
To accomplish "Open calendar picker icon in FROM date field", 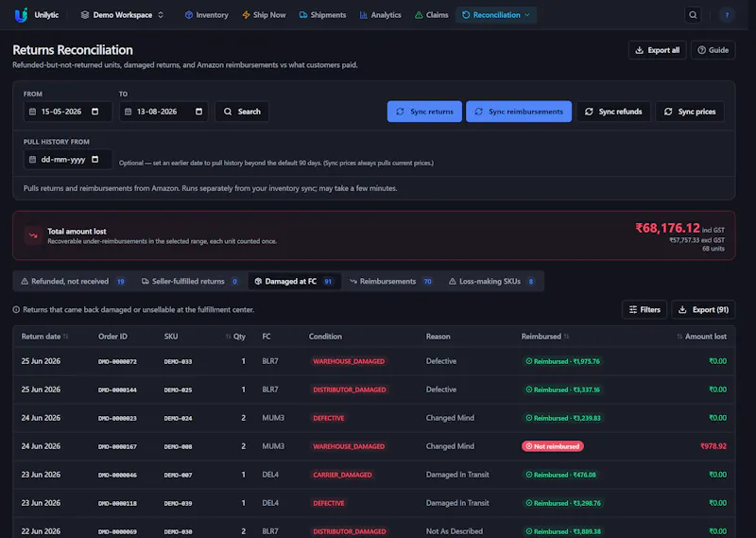I will (x=95, y=112).
